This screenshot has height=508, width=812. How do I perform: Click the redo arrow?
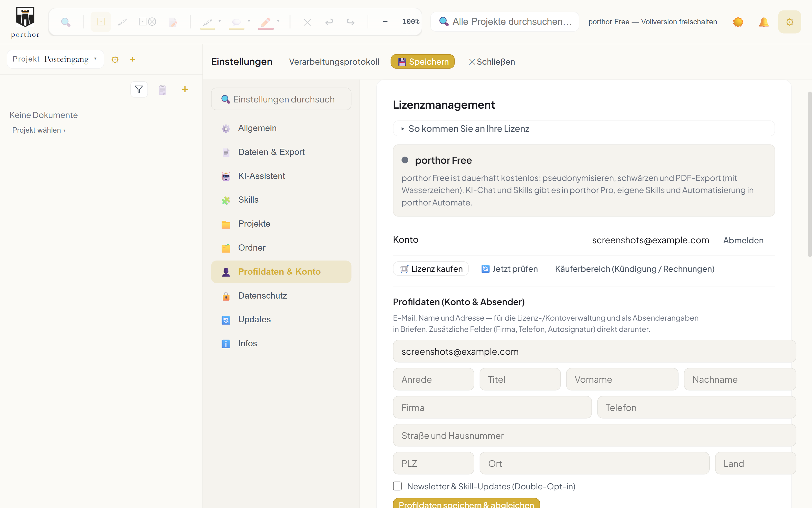pos(351,22)
